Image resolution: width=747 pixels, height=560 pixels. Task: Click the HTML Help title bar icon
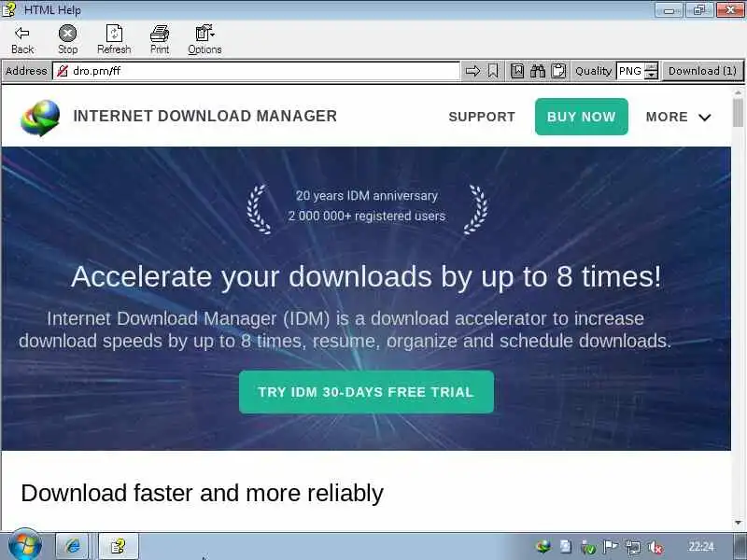coord(9,9)
